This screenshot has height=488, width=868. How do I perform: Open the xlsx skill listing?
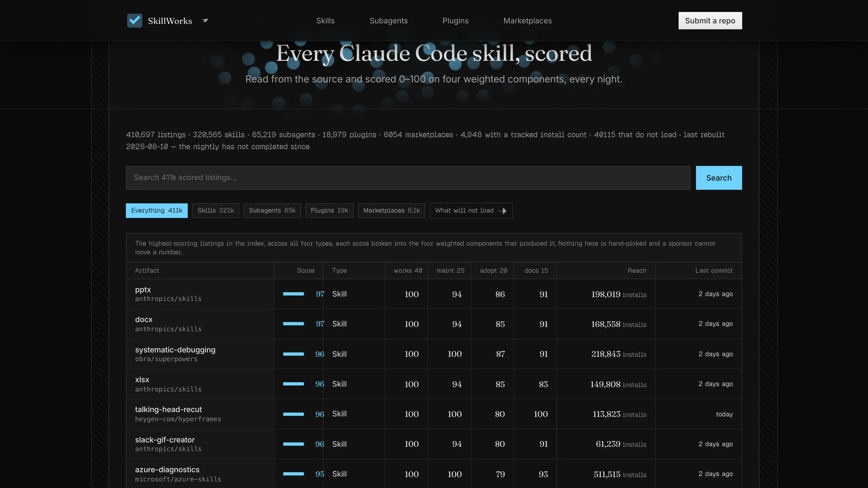click(x=142, y=380)
